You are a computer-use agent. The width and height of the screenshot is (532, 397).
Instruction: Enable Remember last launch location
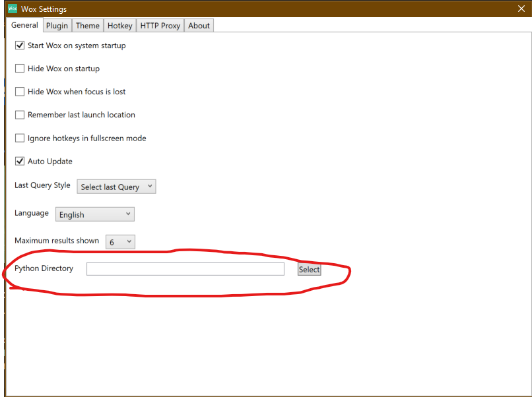(x=20, y=115)
